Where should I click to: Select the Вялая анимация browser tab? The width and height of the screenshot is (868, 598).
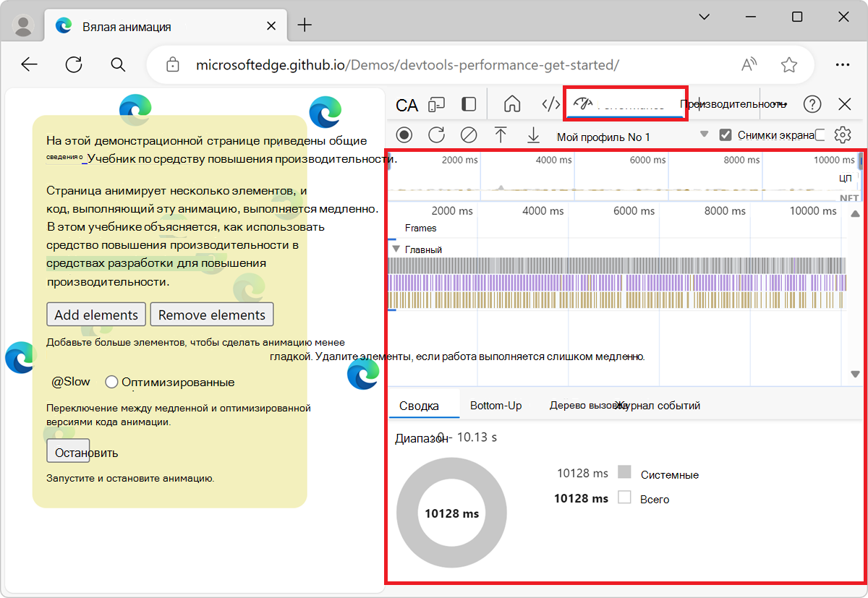(x=166, y=26)
